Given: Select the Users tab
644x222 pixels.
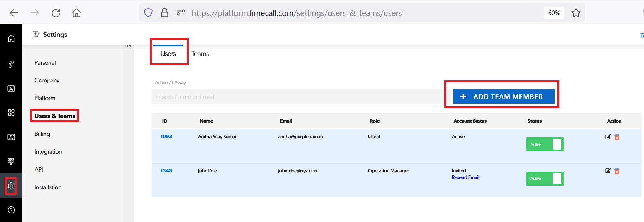Looking at the screenshot, I should point(168,54).
